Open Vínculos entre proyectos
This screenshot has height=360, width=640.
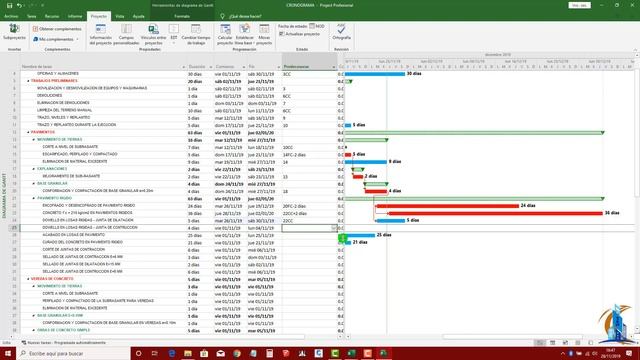tap(153, 34)
